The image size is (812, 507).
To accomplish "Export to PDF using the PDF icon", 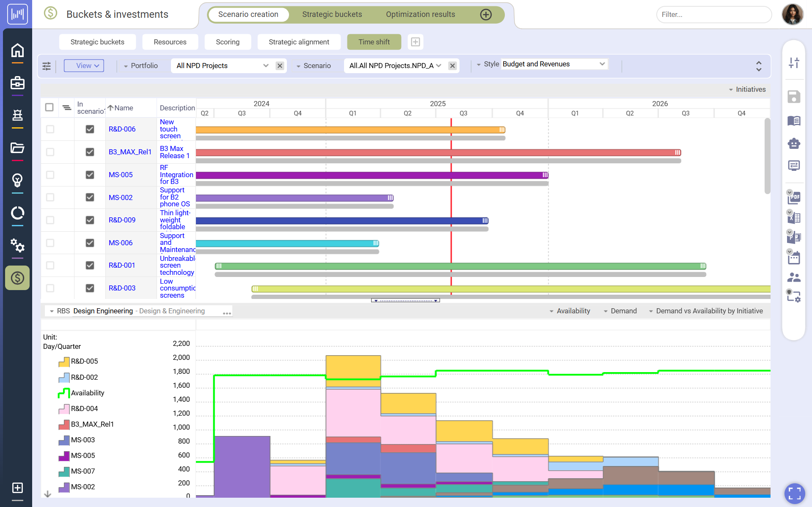I will click(794, 197).
